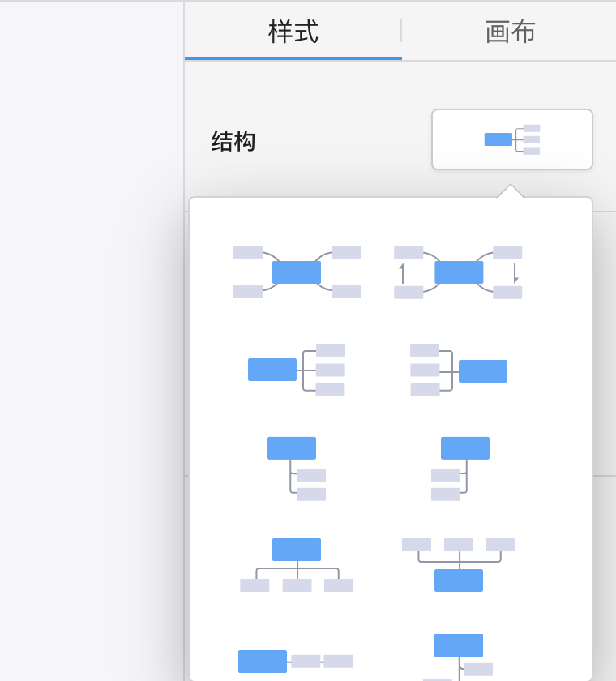Choose the right-facing logic chart structure
This screenshot has width=616, height=681.
297,370
